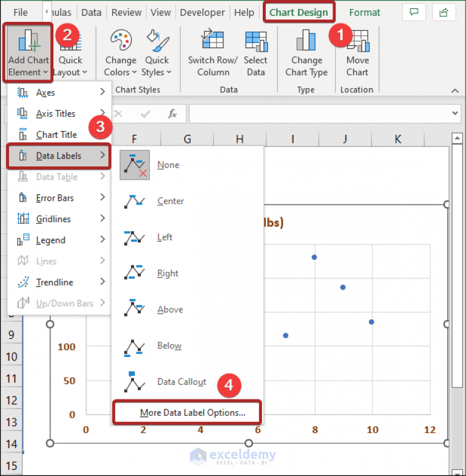Expand the Axes submenu
The height and width of the screenshot is (476, 466).
click(x=59, y=92)
